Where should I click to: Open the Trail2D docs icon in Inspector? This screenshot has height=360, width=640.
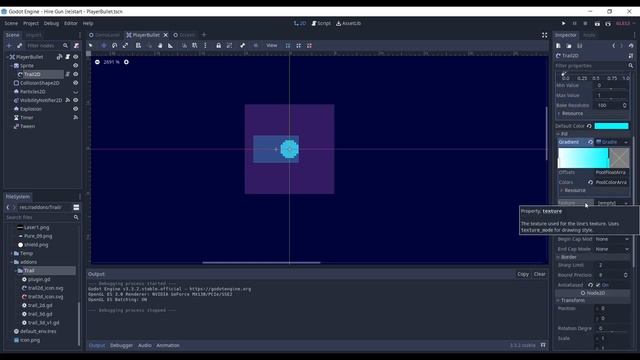tap(631, 56)
